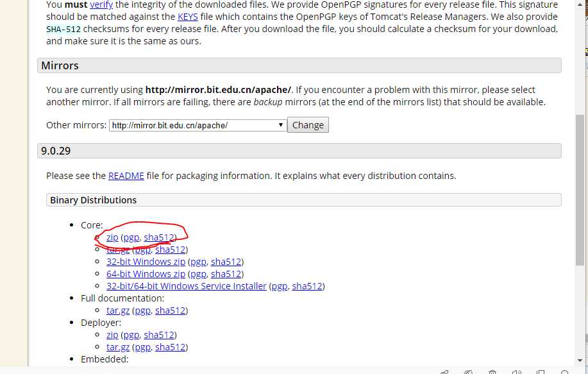
Task: Open the sha512 checksum for Core zip
Action: 158,237
